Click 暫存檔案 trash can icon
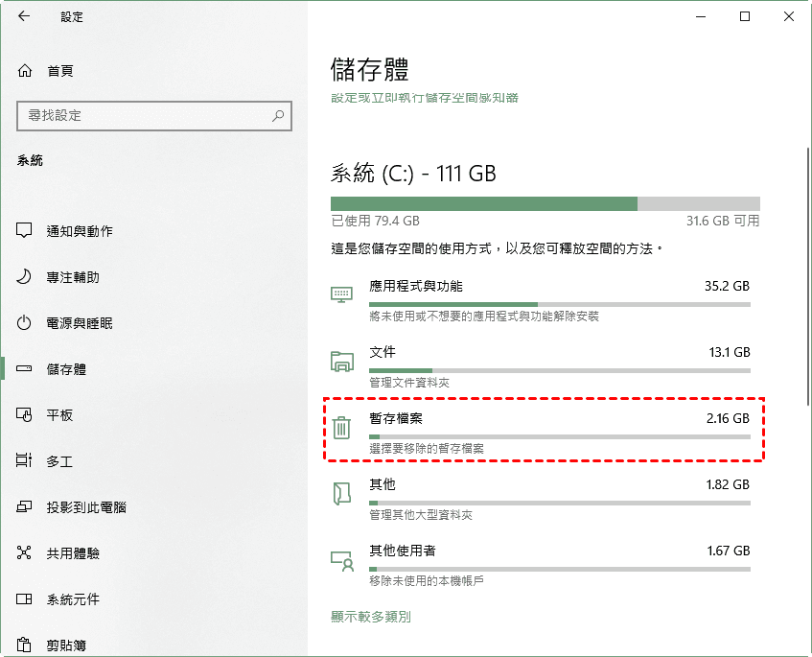The image size is (812, 657). tap(341, 428)
